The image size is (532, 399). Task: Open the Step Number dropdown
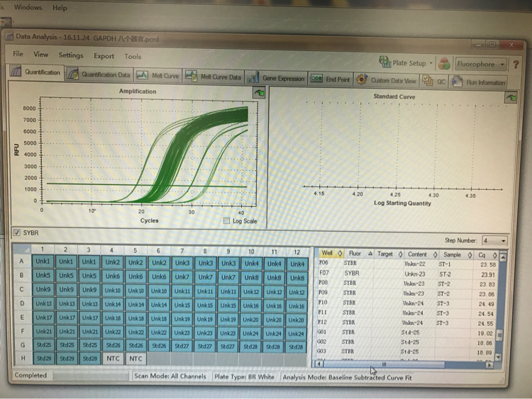(x=494, y=241)
